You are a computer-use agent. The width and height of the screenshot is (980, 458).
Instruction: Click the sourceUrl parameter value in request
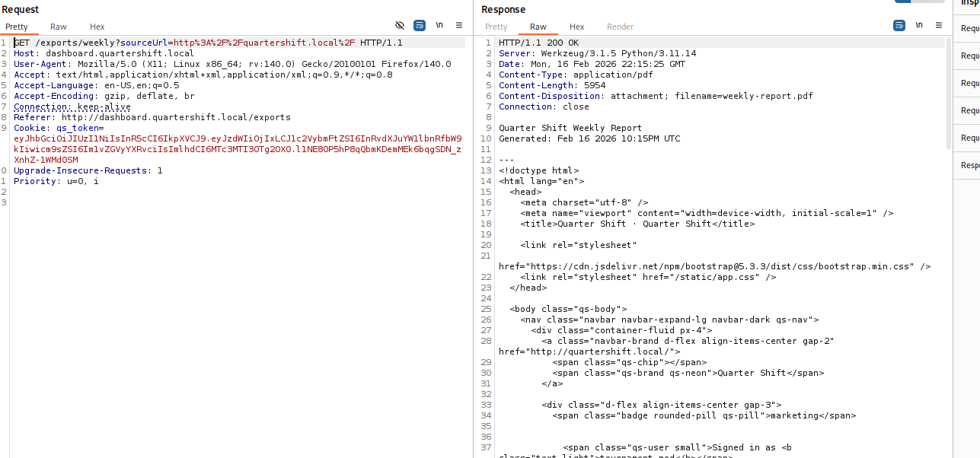pyautogui.click(x=264, y=43)
